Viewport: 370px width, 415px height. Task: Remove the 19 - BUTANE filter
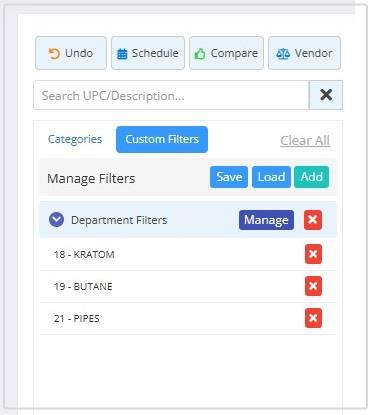[313, 286]
